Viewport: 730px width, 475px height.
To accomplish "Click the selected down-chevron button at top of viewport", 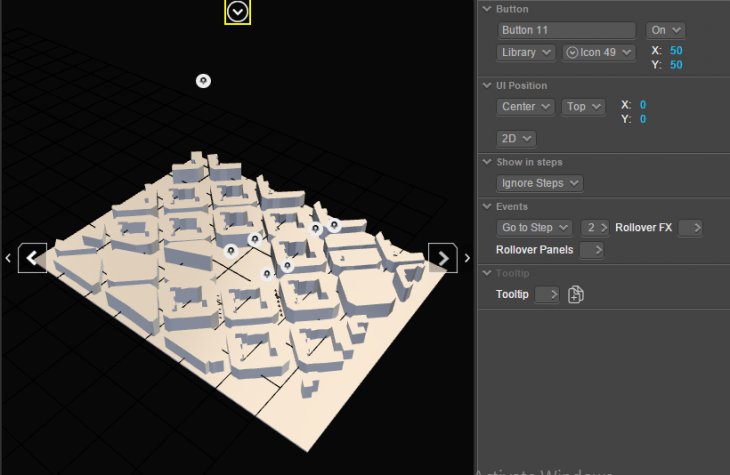I will click(237, 12).
